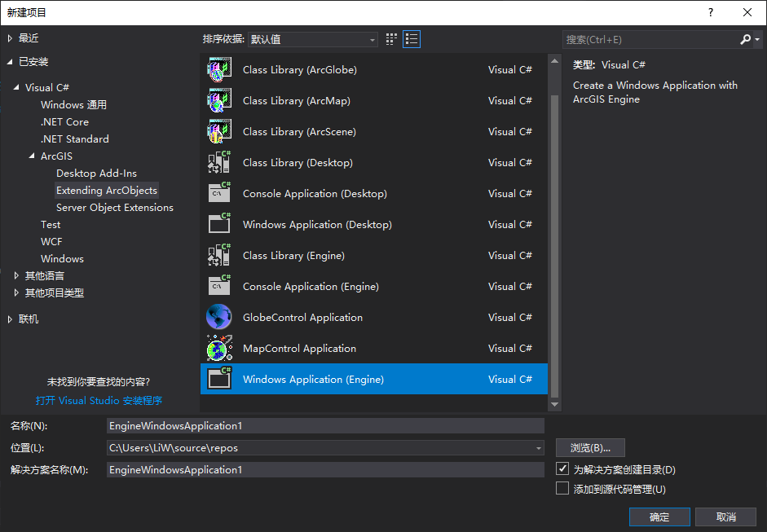
Task: Select the Console Application (Engine) name
Action: pos(311,287)
